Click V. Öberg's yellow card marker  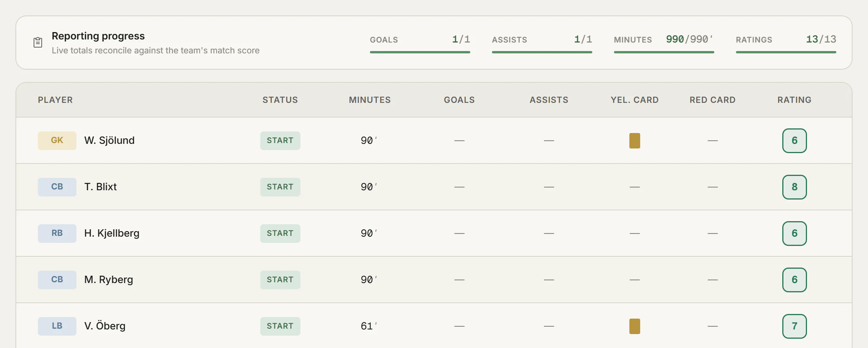coord(634,326)
